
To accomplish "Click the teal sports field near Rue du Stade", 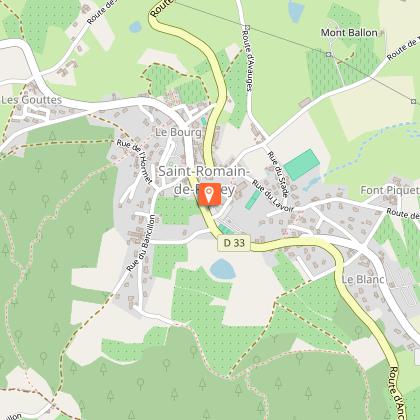I will 302,165.
